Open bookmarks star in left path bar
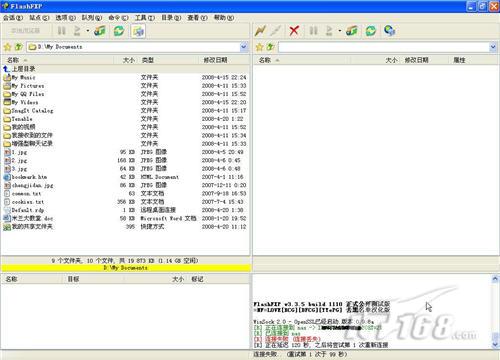Image resolution: width=500 pixels, height=360 pixels. [x=7, y=47]
